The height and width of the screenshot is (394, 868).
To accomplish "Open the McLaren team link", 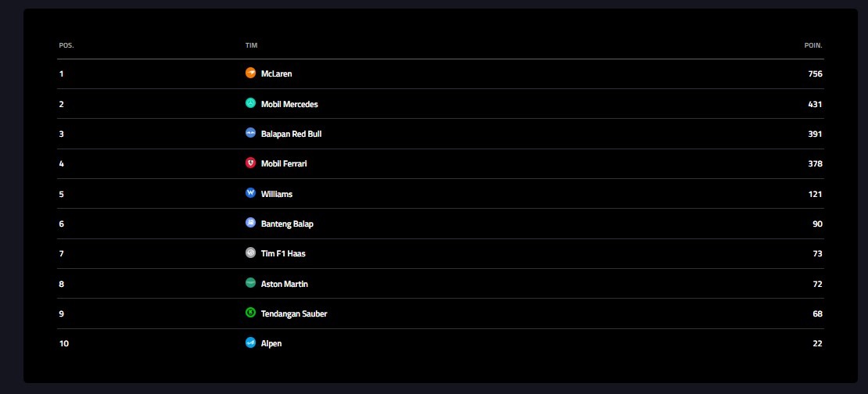I will [x=276, y=73].
